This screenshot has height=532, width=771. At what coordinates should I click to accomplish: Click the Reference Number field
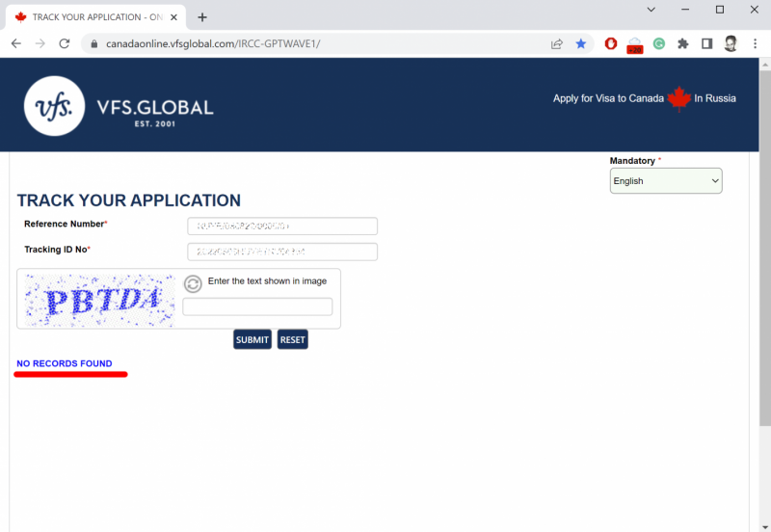click(281, 226)
